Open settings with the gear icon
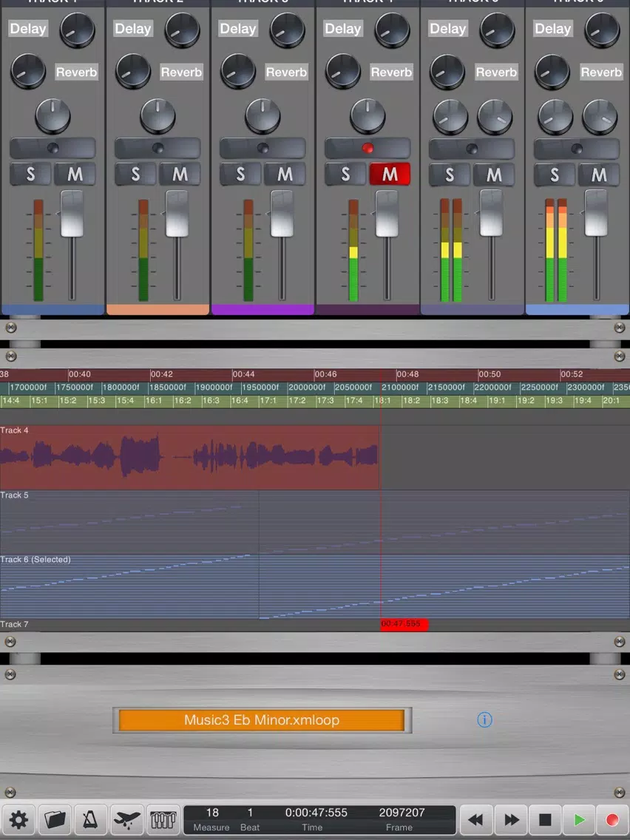This screenshot has width=630, height=840. 18,819
